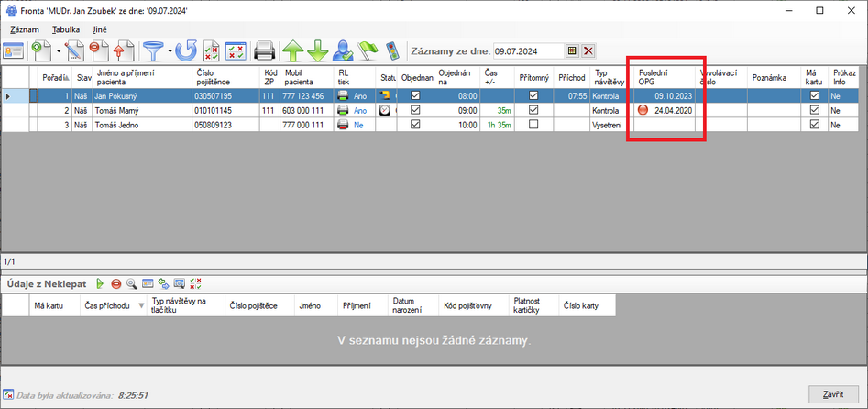Click the green flag toolbar icon

367,51
